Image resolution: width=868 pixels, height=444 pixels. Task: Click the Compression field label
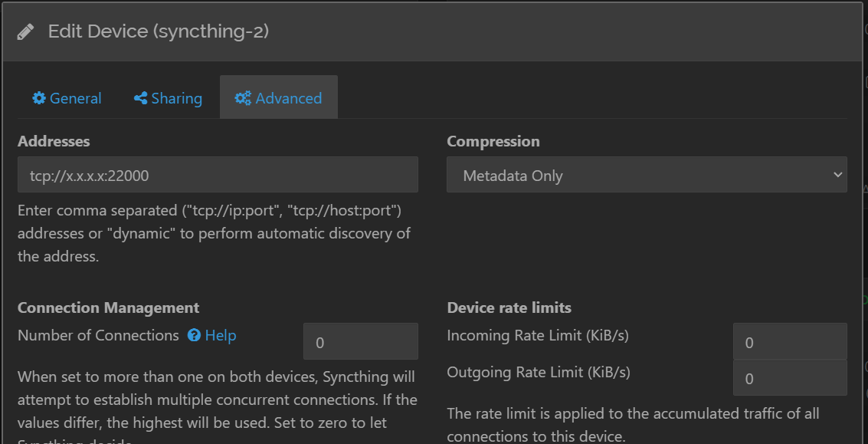pos(493,142)
